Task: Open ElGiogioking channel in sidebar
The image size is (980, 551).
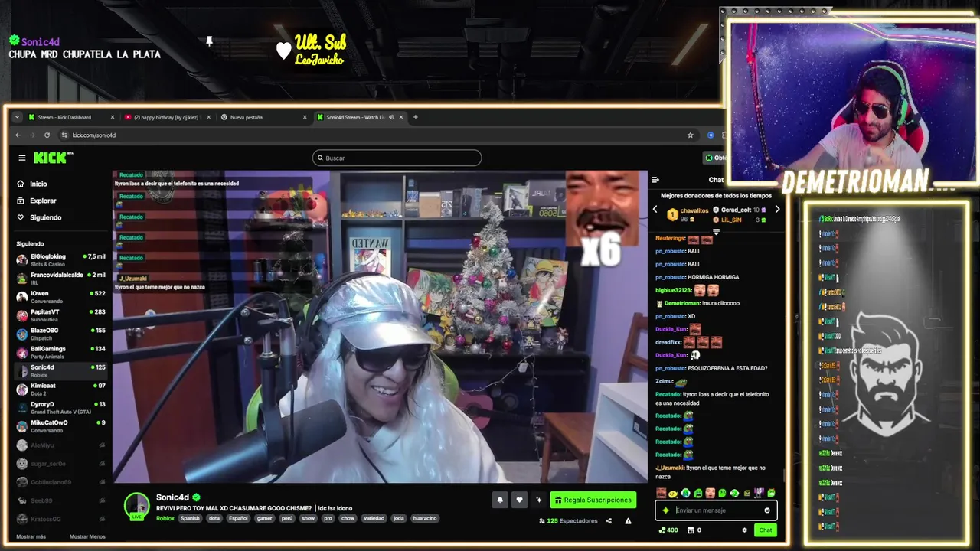Action: pyautogui.click(x=60, y=259)
